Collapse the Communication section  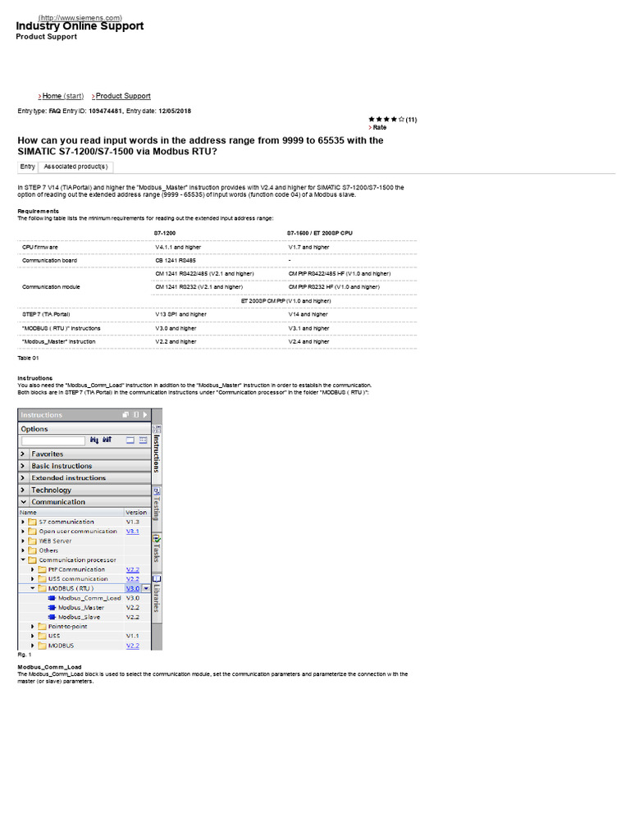[x=23, y=502]
